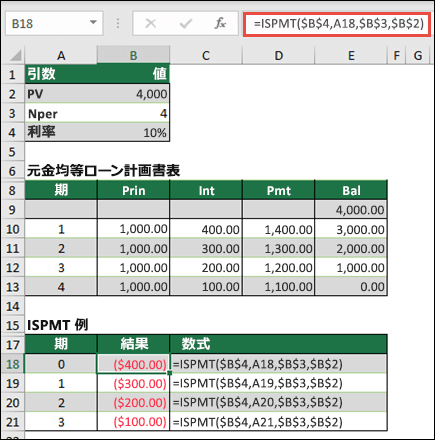Select column E header
This screenshot has width=435, height=440.
[x=351, y=55]
